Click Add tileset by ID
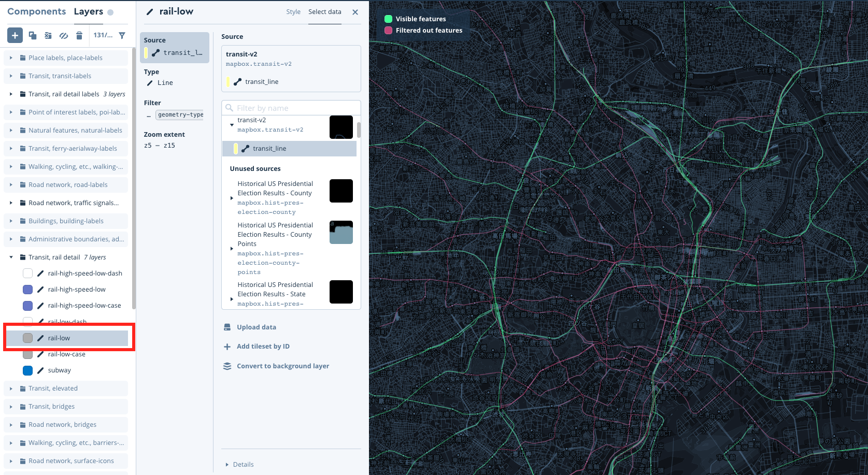Screen dimensions: 868x475 pyautogui.click(x=257, y=347)
